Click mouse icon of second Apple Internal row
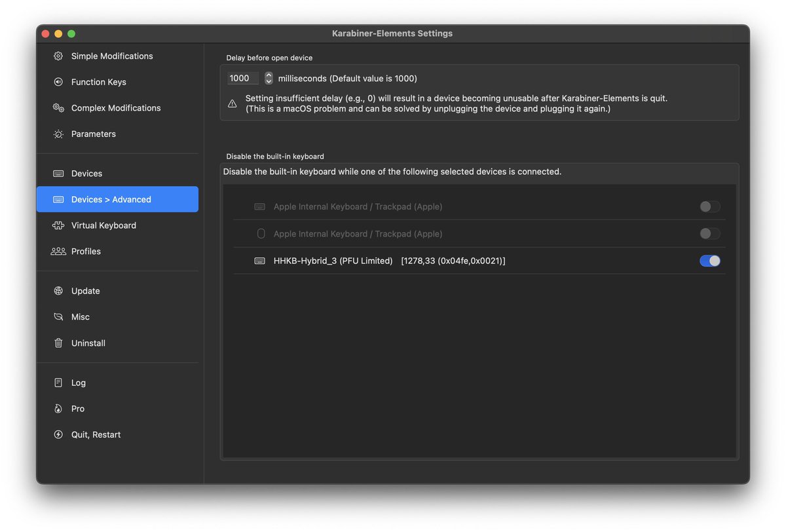 pos(261,234)
